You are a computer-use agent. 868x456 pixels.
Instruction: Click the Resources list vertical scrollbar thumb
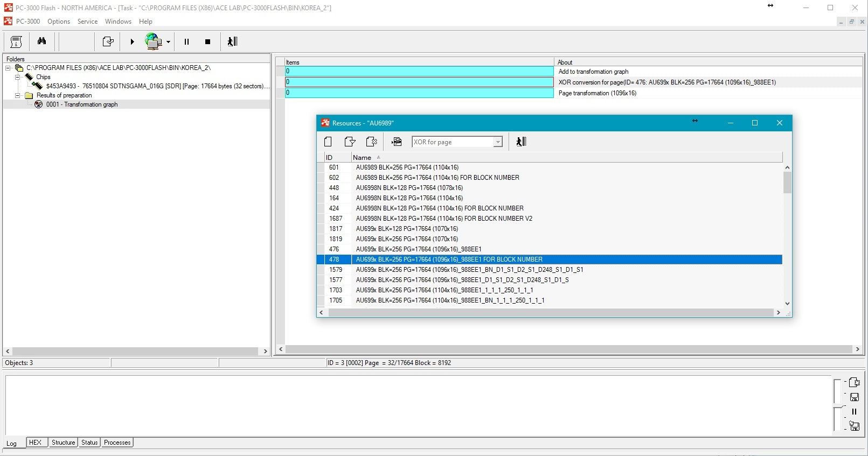click(x=787, y=183)
